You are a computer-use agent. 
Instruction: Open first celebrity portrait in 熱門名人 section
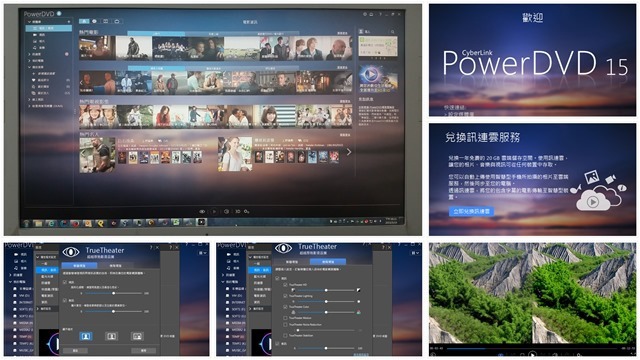click(x=97, y=154)
